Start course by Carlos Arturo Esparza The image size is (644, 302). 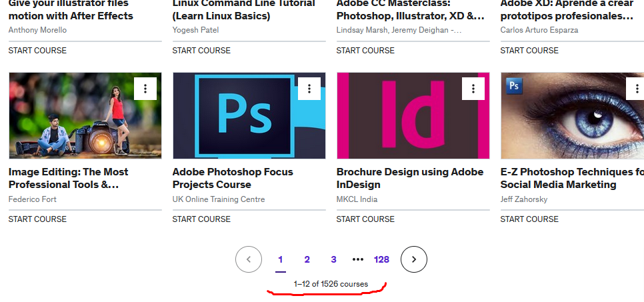coord(529,51)
